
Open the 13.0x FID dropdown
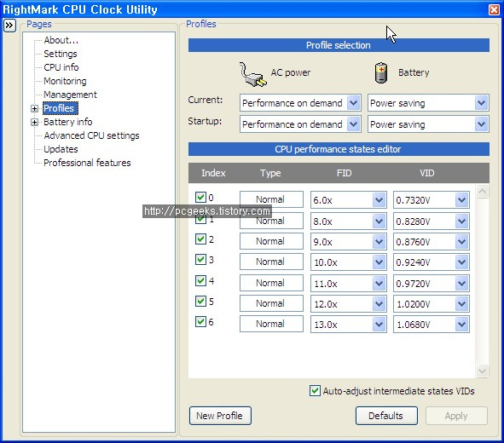(x=379, y=325)
